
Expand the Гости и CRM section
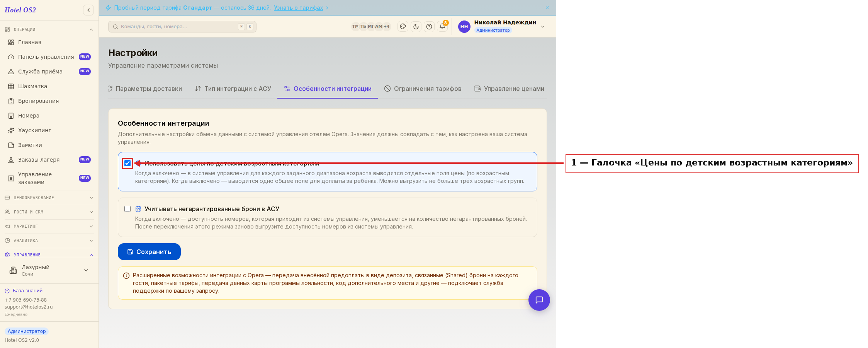49,212
